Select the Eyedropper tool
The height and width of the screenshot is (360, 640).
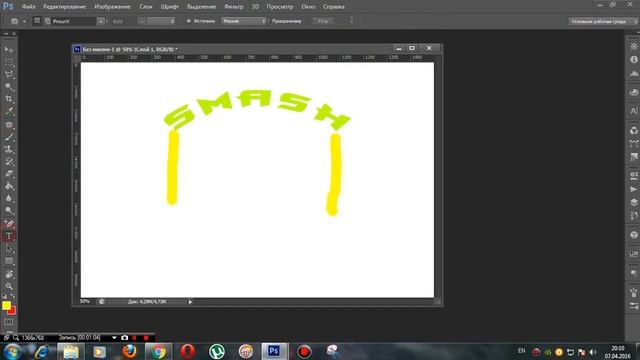[9, 111]
